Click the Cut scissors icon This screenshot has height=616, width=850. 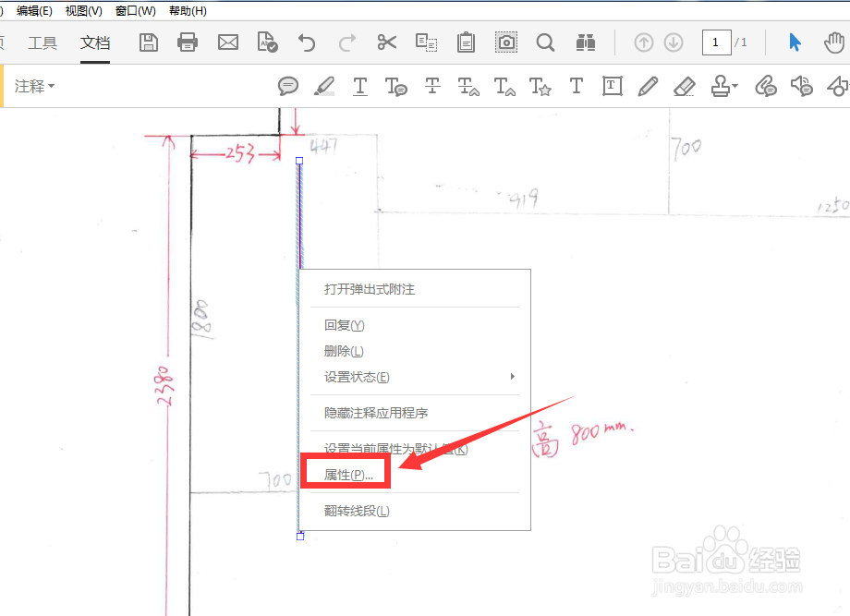(x=386, y=42)
